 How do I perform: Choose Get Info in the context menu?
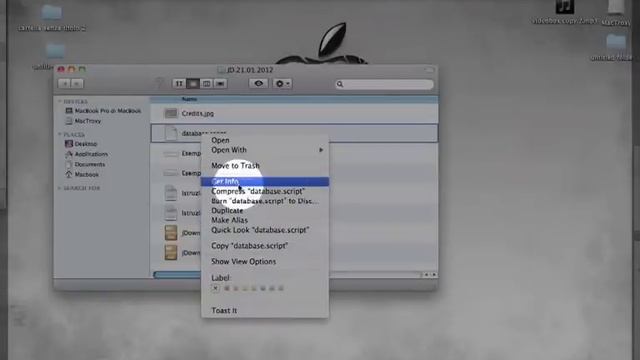pyautogui.click(x=265, y=181)
